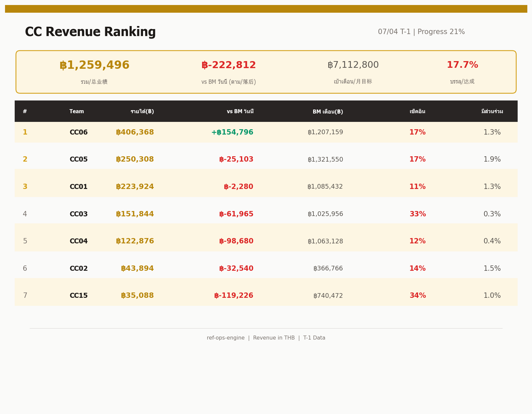This screenshot has width=532, height=414.
Task: Select the CC01 team cell
Action: tap(79, 187)
